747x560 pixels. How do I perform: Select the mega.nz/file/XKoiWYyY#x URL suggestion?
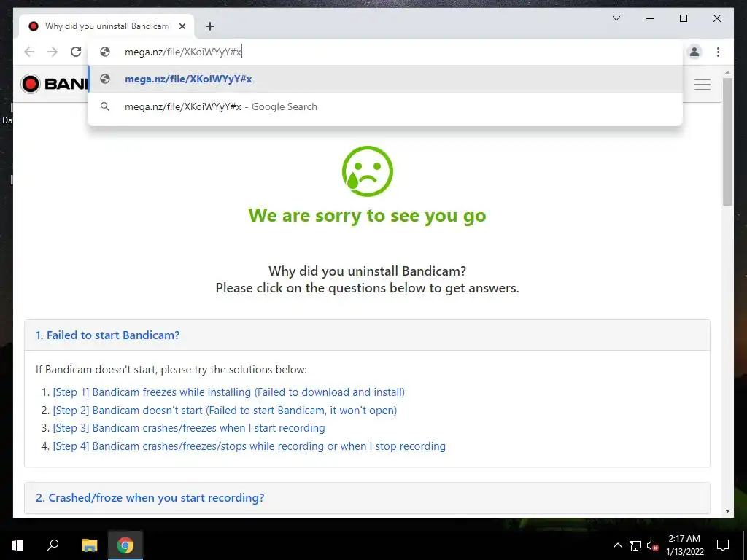click(385, 79)
